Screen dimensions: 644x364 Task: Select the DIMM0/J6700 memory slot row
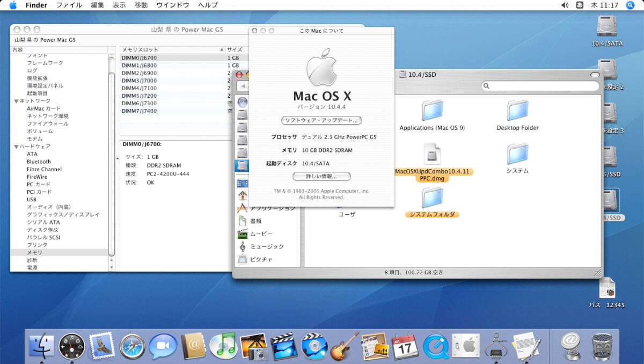click(182, 57)
